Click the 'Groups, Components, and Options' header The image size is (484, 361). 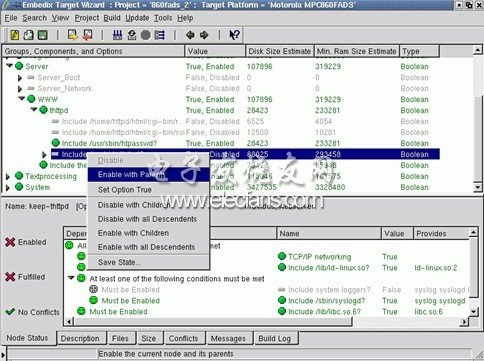pyautogui.click(x=93, y=51)
